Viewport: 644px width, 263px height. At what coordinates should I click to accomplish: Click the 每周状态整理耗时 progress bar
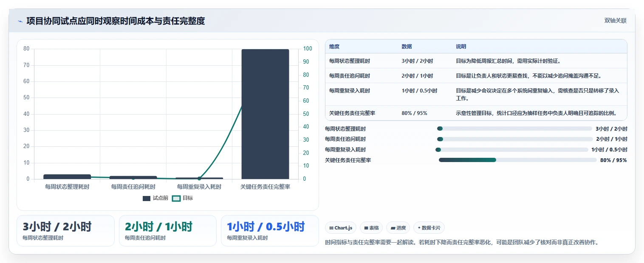(514, 129)
